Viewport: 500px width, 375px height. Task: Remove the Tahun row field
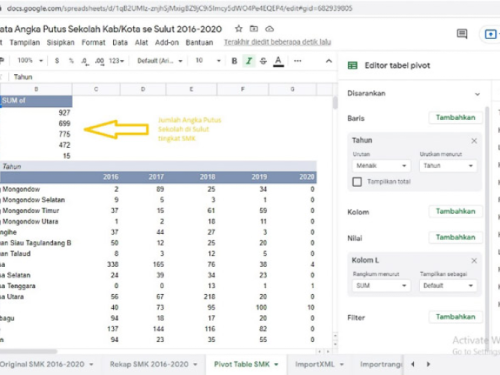coord(474,141)
